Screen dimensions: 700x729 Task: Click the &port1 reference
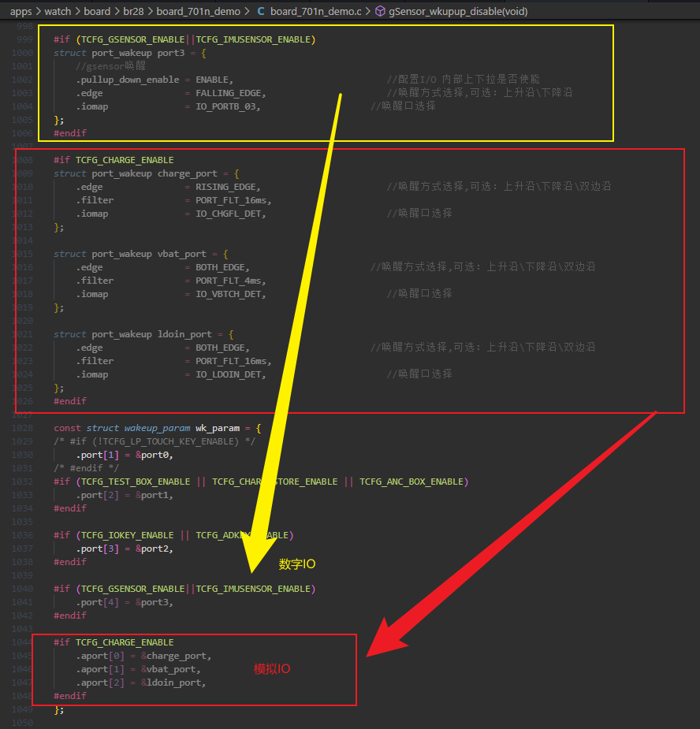coord(152,495)
